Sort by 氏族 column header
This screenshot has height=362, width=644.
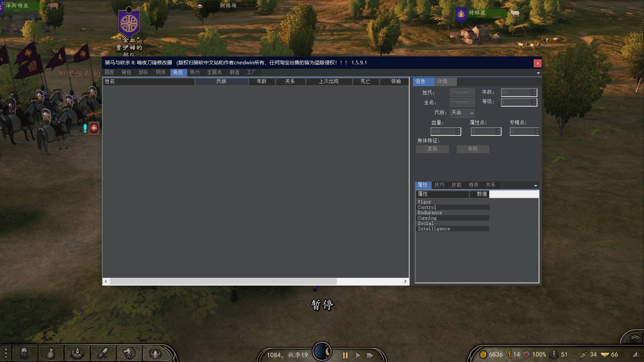pos(222,81)
